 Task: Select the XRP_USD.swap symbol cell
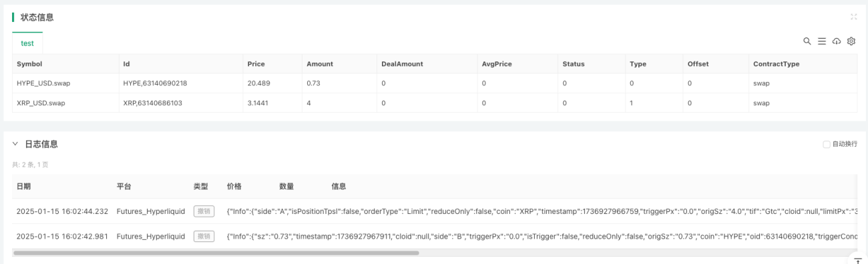pos(41,103)
